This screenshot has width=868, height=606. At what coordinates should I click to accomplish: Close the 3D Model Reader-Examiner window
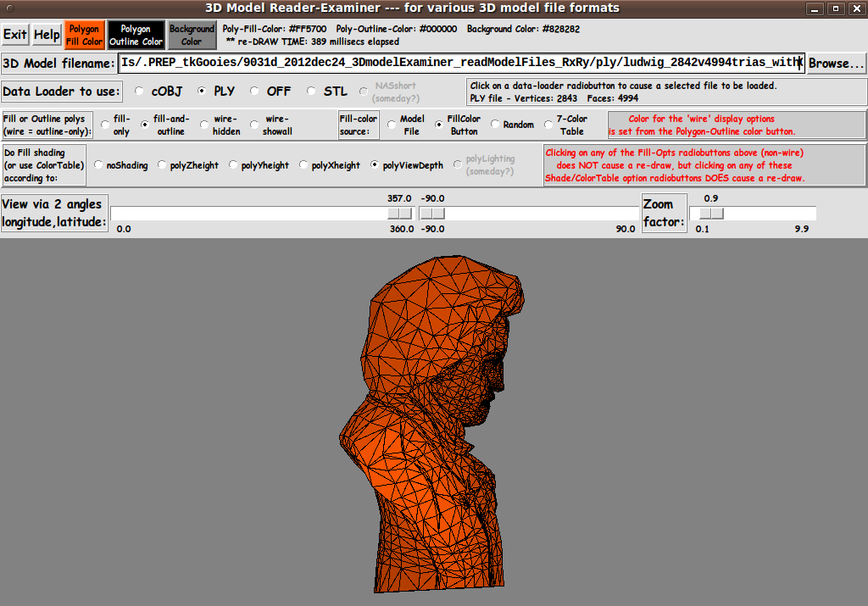(x=856, y=8)
